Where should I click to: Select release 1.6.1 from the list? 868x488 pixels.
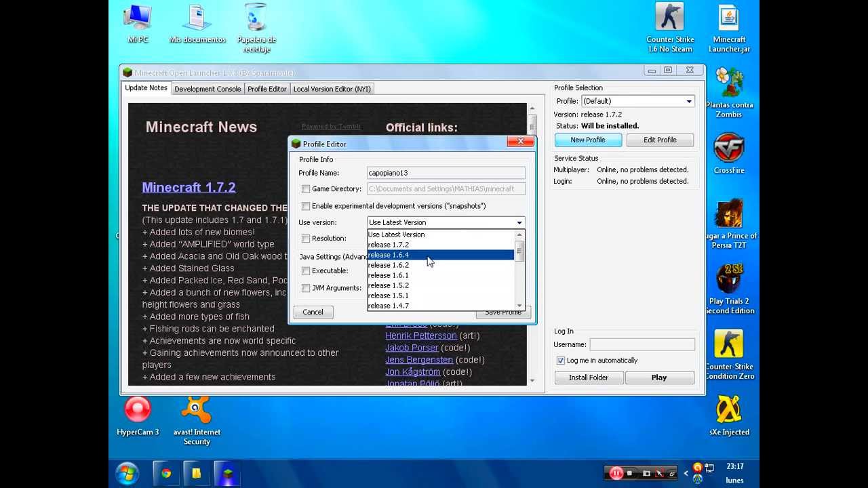click(x=441, y=275)
